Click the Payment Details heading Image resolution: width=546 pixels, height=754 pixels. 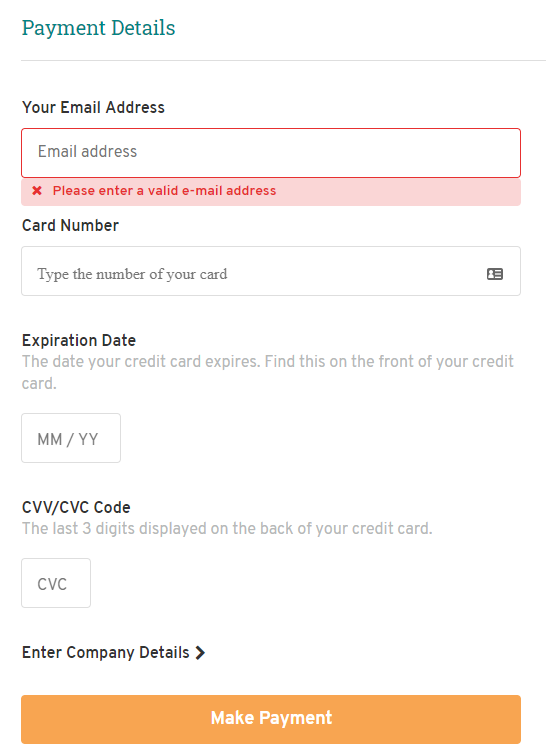(x=99, y=28)
